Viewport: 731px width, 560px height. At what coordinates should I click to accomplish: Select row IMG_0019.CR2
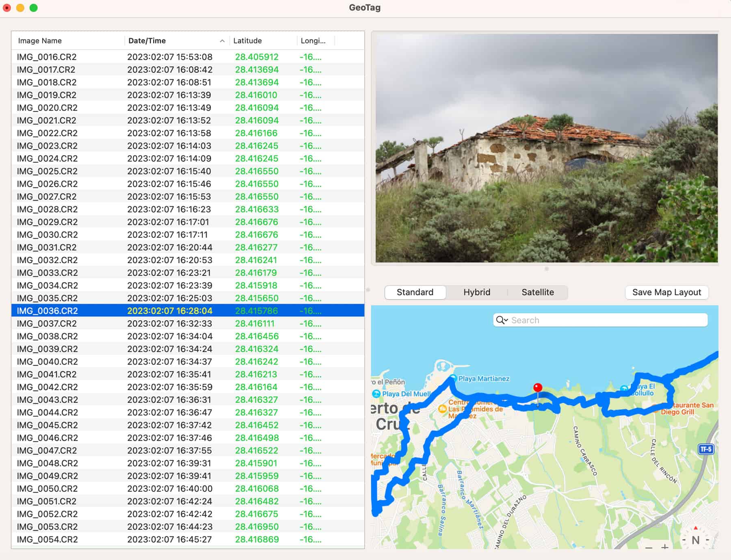(x=188, y=95)
